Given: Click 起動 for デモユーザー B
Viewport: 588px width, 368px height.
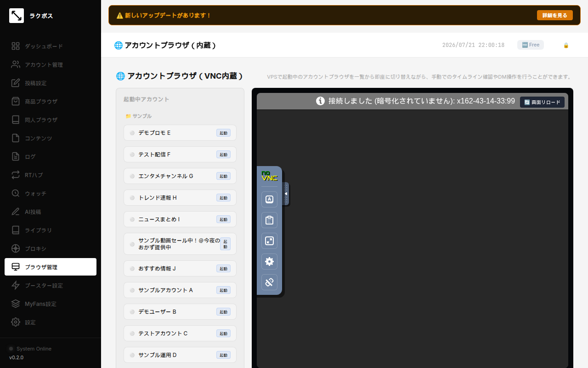Looking at the screenshot, I should point(224,312).
